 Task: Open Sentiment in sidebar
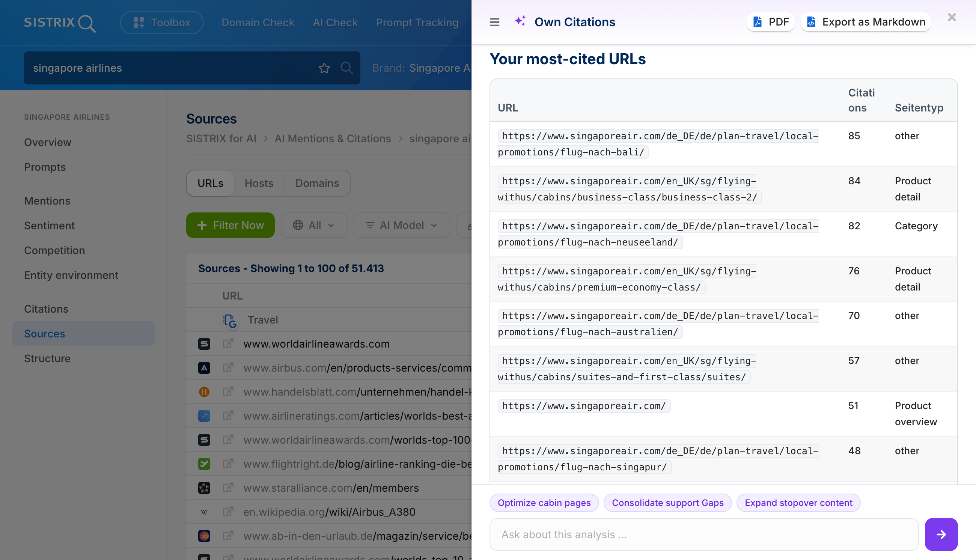click(x=49, y=225)
